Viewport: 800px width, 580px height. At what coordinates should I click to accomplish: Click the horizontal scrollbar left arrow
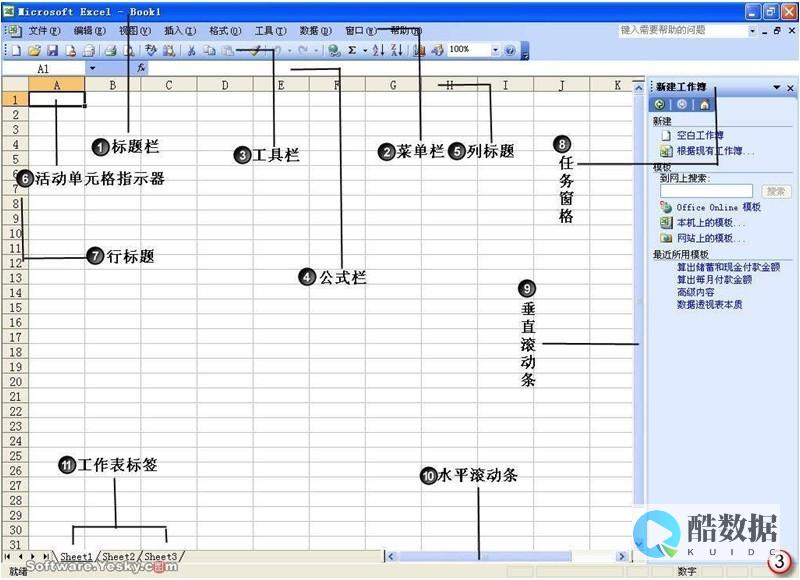click(391, 557)
